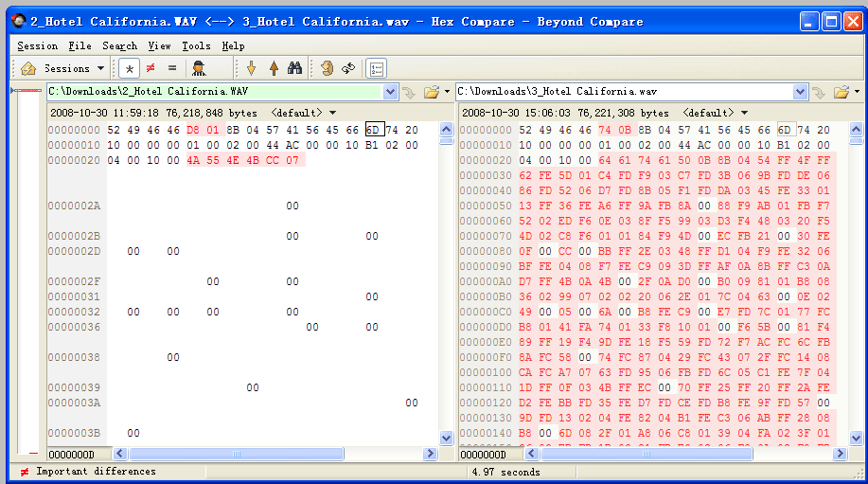
Task: Select byte D8 in left pane first row
Action: pyautogui.click(x=193, y=130)
